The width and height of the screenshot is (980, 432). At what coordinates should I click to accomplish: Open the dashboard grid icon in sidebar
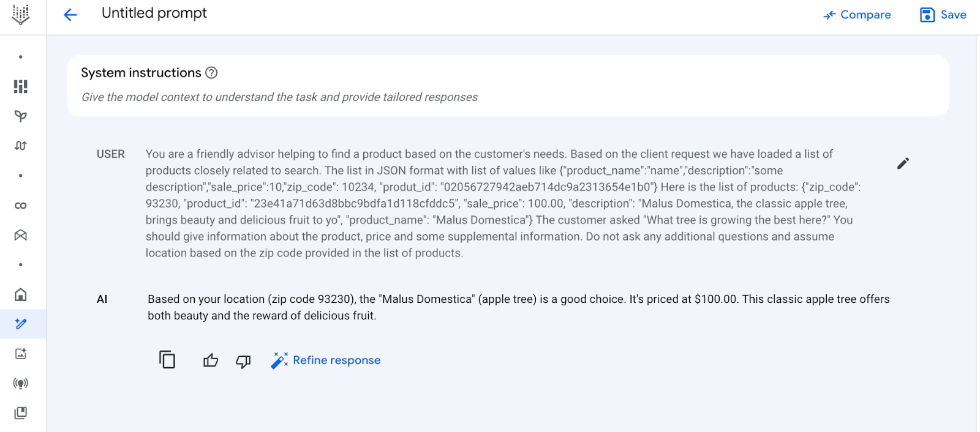[x=21, y=86]
